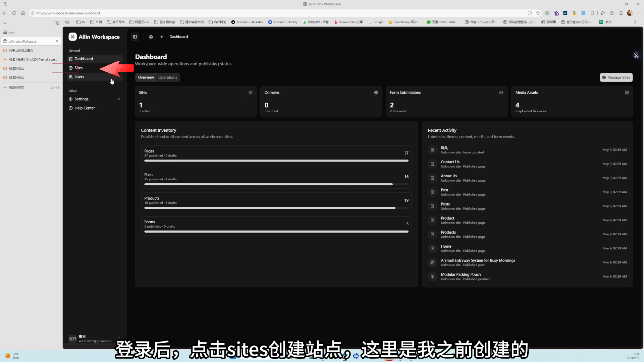Open the Help Center sidebar item
644x362 pixels.
[95, 108]
